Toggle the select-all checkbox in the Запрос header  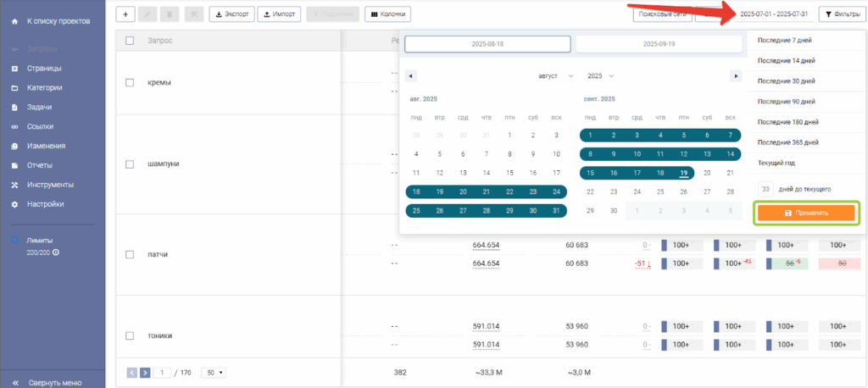click(x=130, y=41)
